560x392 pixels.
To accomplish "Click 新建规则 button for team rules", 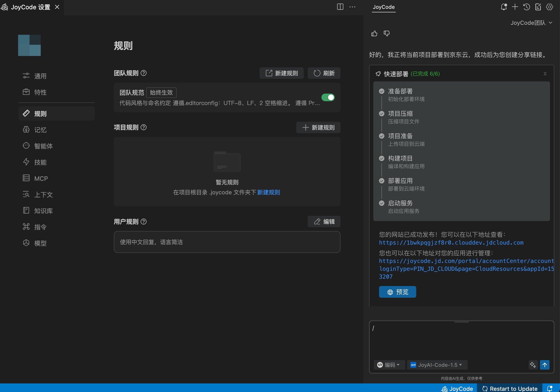I will (281, 73).
